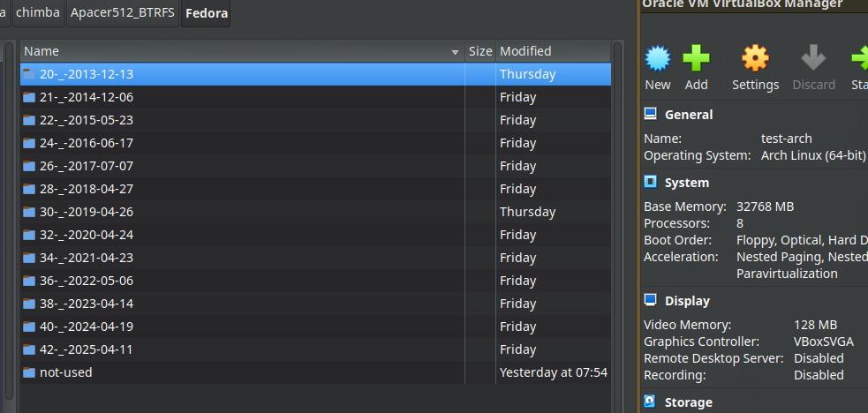Sort files by the Modified column
The height and width of the screenshot is (413, 868).
[525, 51]
